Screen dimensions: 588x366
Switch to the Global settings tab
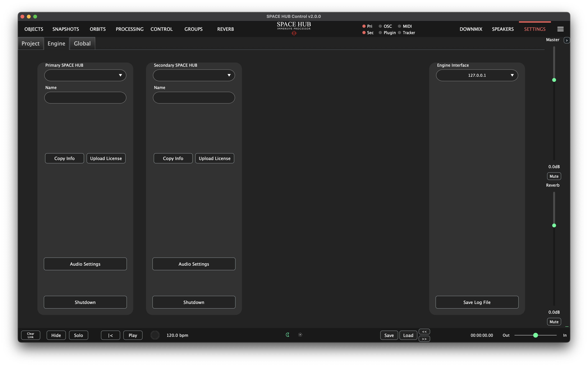point(82,44)
